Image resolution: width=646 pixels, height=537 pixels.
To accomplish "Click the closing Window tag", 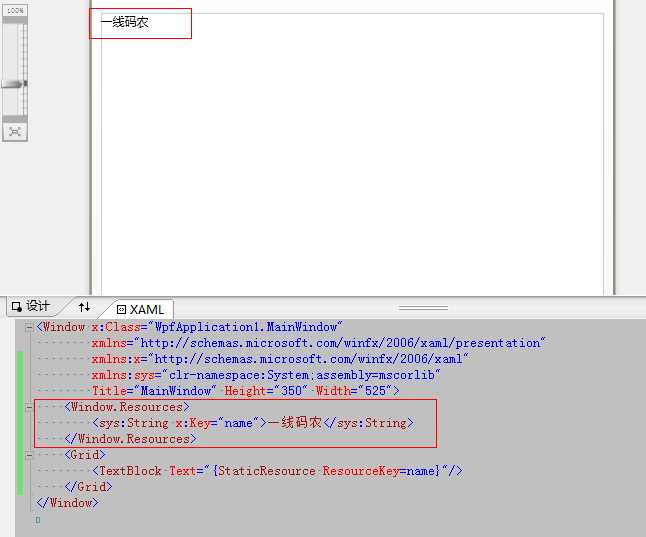I will click(68, 503).
